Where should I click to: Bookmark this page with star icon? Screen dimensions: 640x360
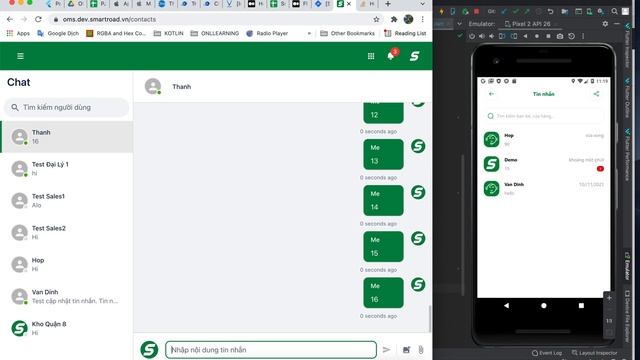point(376,19)
